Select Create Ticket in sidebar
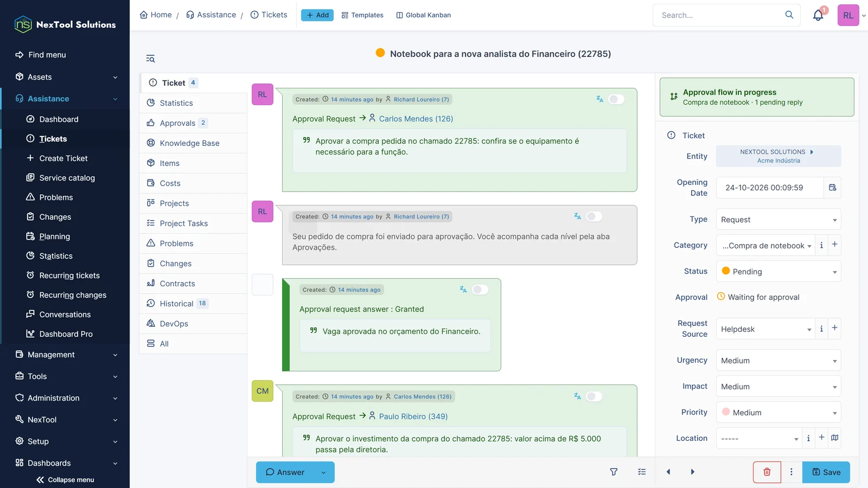 coord(63,158)
